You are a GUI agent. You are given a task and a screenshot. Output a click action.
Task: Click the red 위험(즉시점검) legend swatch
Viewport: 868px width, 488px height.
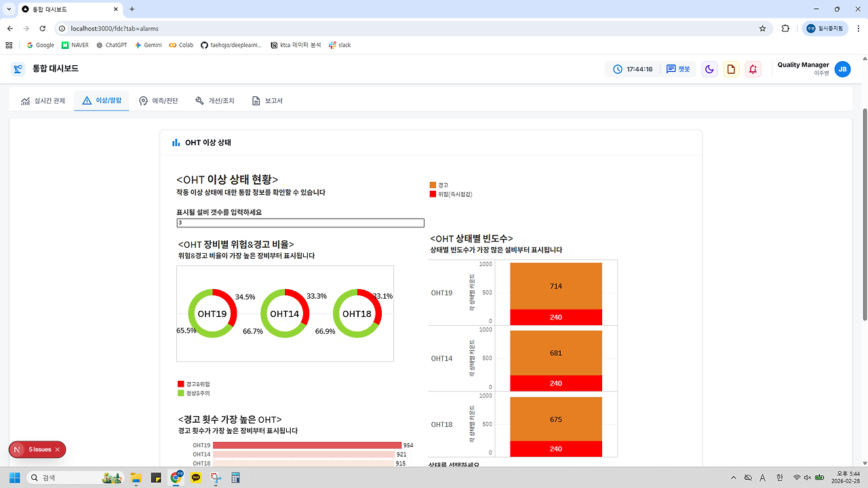pyautogui.click(x=433, y=194)
